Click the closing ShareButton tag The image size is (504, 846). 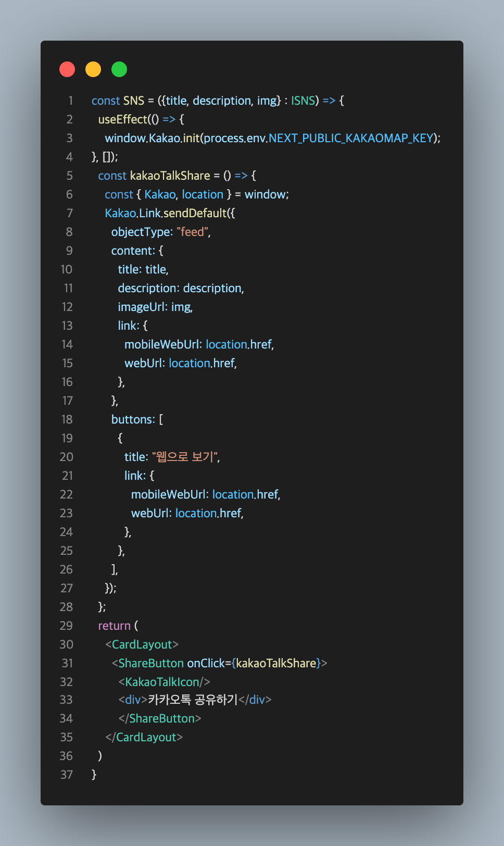click(160, 718)
